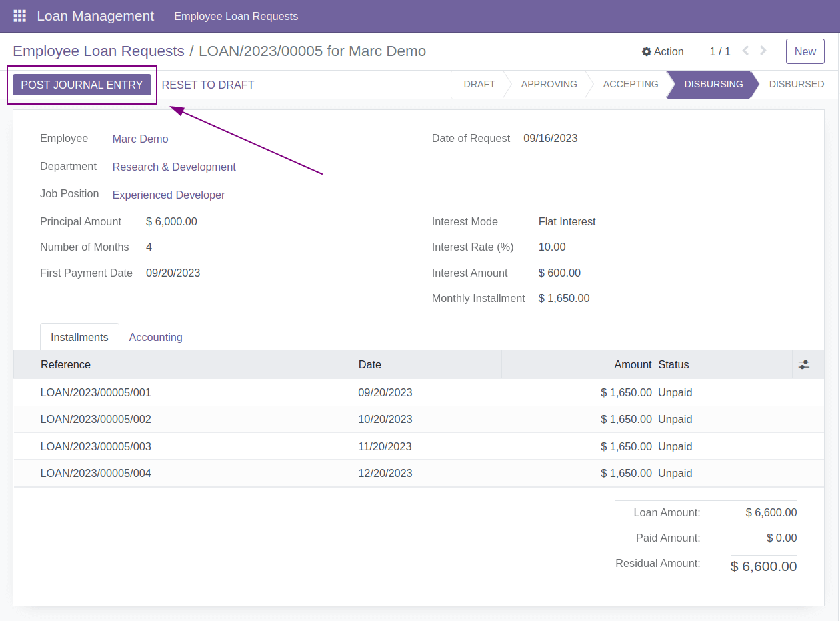Go to previous record arrow

point(745,51)
